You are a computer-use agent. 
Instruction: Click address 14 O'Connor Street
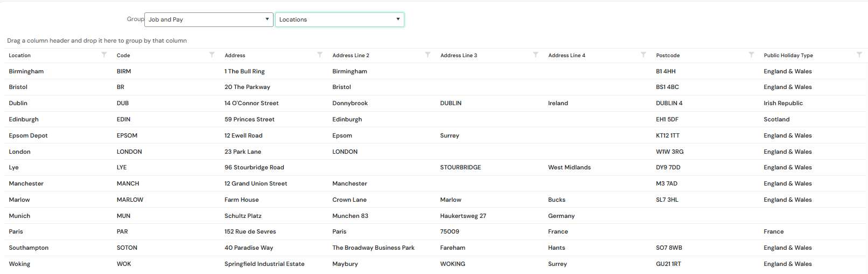[251, 103]
